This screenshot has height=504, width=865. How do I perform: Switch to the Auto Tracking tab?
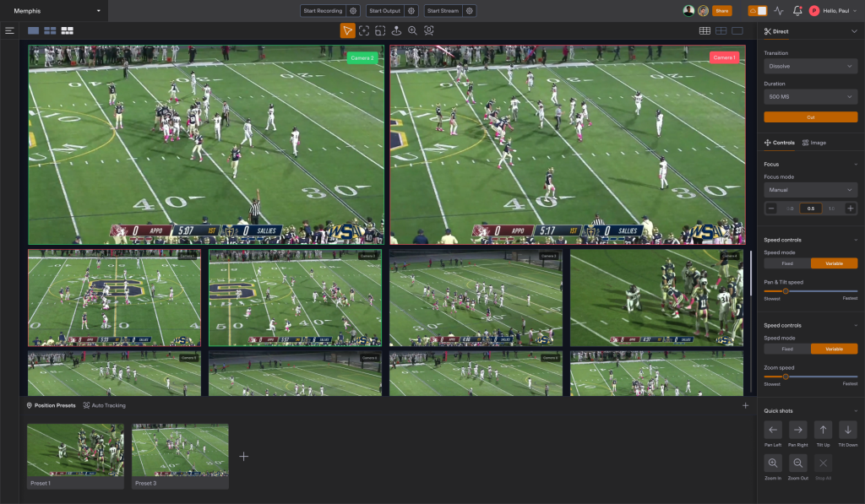click(x=104, y=405)
